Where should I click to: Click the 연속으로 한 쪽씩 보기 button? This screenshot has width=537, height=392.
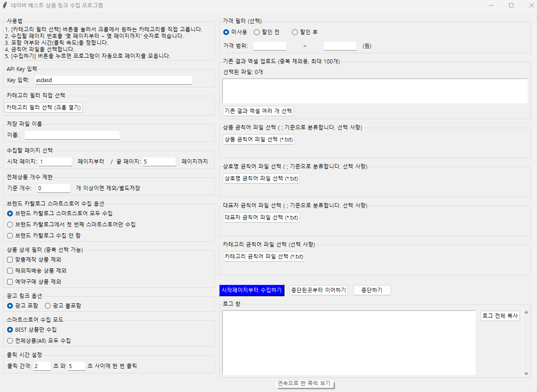click(305, 384)
